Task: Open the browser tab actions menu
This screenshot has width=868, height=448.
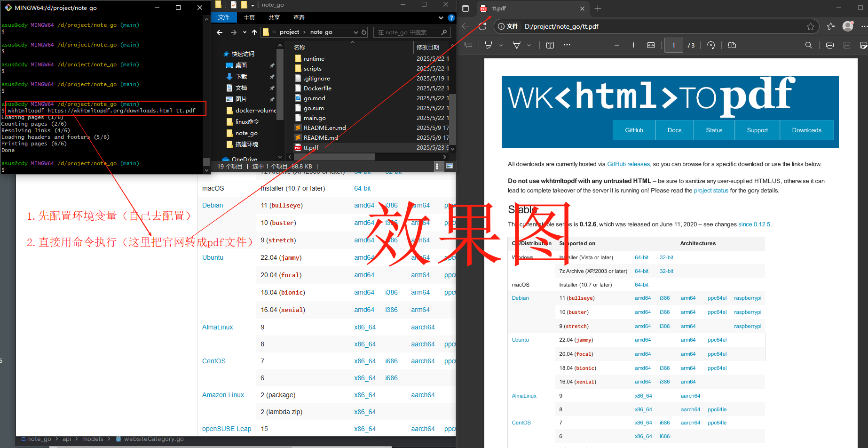Action: point(466,8)
